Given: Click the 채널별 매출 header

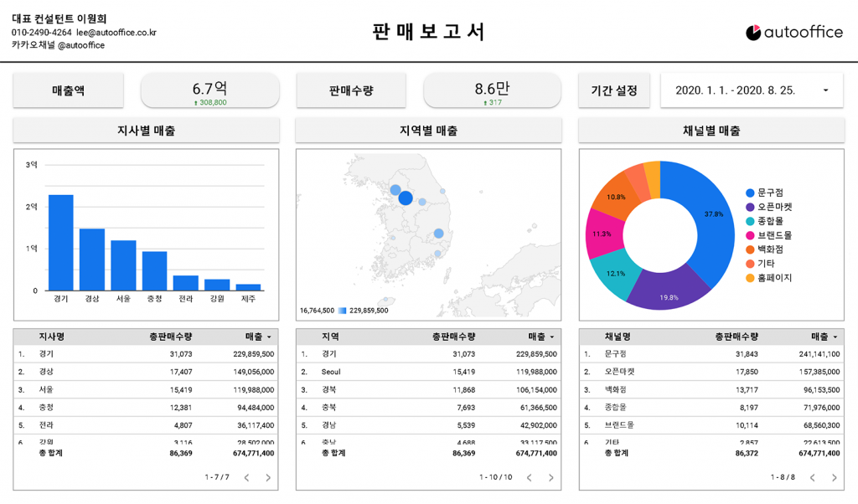Looking at the screenshot, I should tap(711, 131).
